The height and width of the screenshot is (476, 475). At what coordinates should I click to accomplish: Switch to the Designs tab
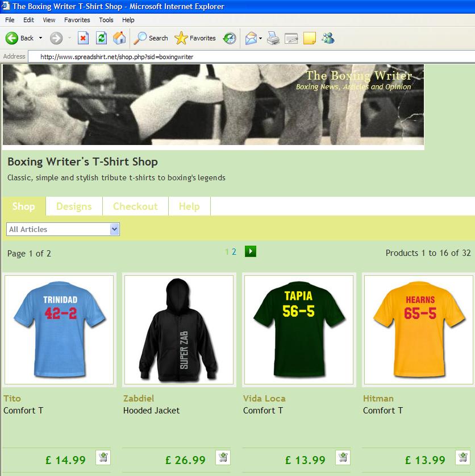click(x=73, y=206)
